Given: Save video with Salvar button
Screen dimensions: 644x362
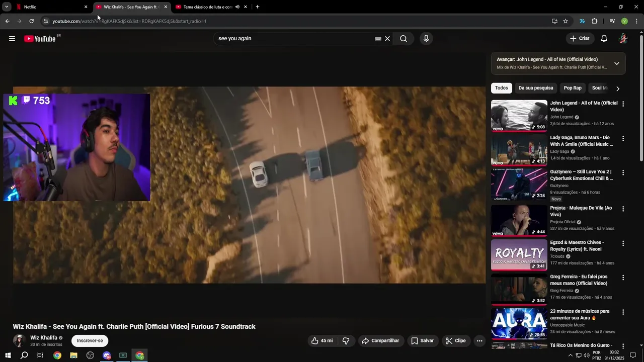Looking at the screenshot, I should [x=422, y=341].
